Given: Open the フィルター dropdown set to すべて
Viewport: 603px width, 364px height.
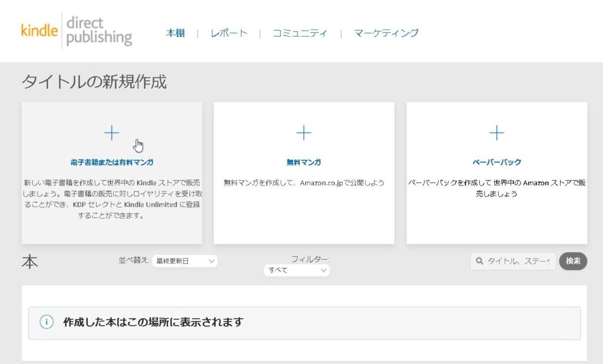Looking at the screenshot, I should pos(296,270).
